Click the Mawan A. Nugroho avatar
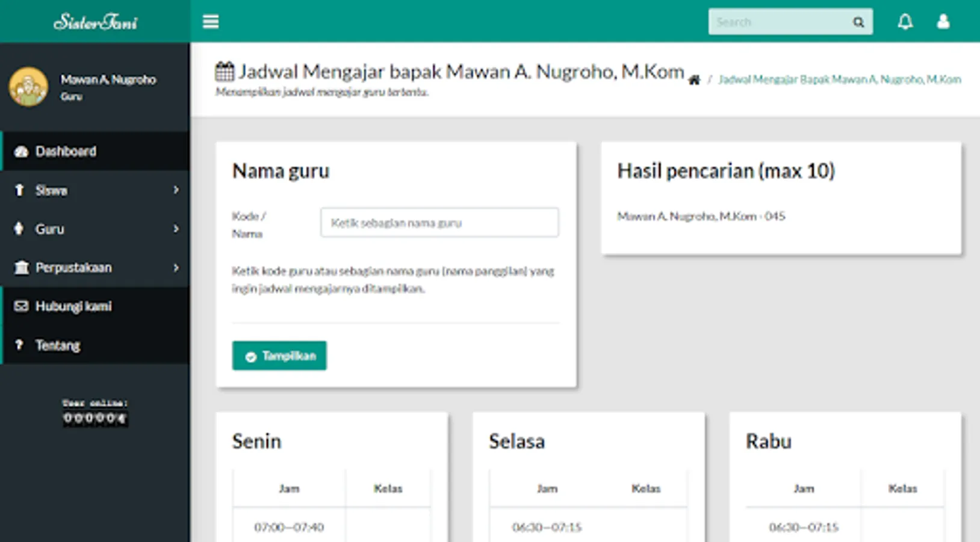Image resolution: width=980 pixels, height=542 pixels. click(28, 87)
